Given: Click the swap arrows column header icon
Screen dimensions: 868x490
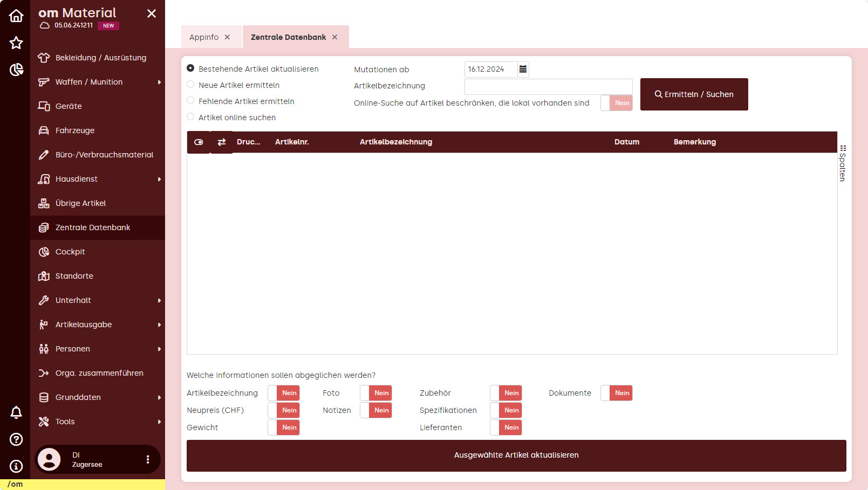Looking at the screenshot, I should point(221,142).
